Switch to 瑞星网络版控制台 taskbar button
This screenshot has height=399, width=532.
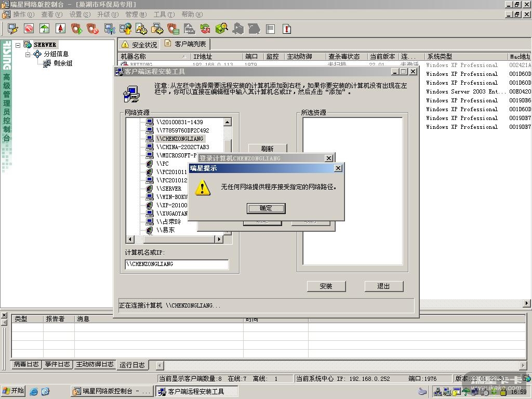112,392
